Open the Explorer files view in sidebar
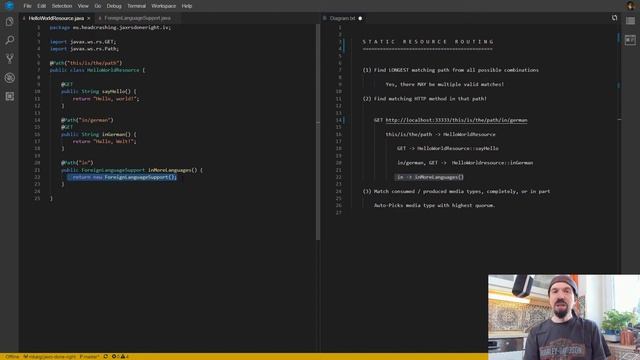 click(x=9, y=22)
